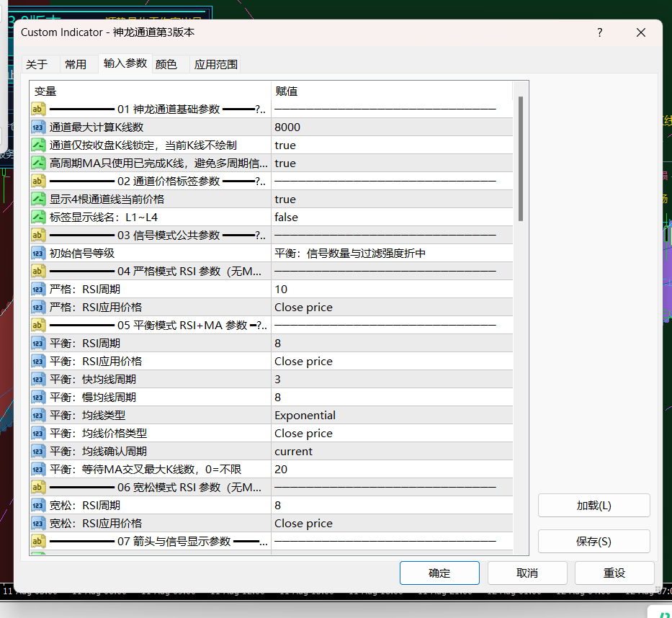
Task: Edit 严格：RSI周期 value 10
Action: (392, 290)
